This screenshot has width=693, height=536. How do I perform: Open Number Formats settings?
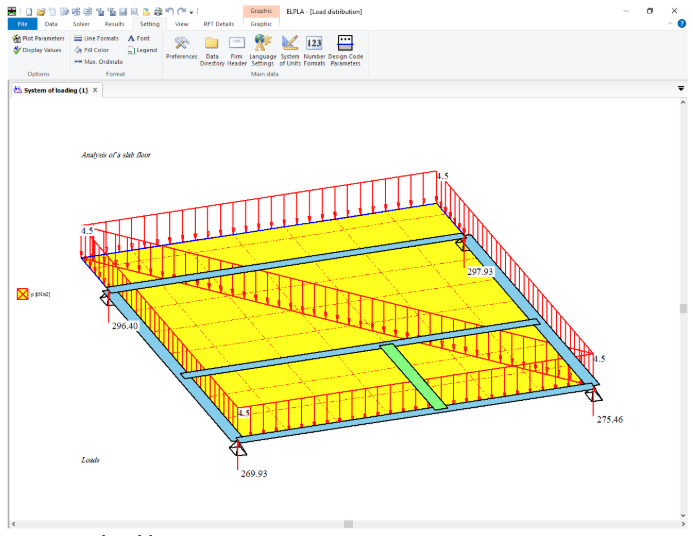click(x=314, y=51)
